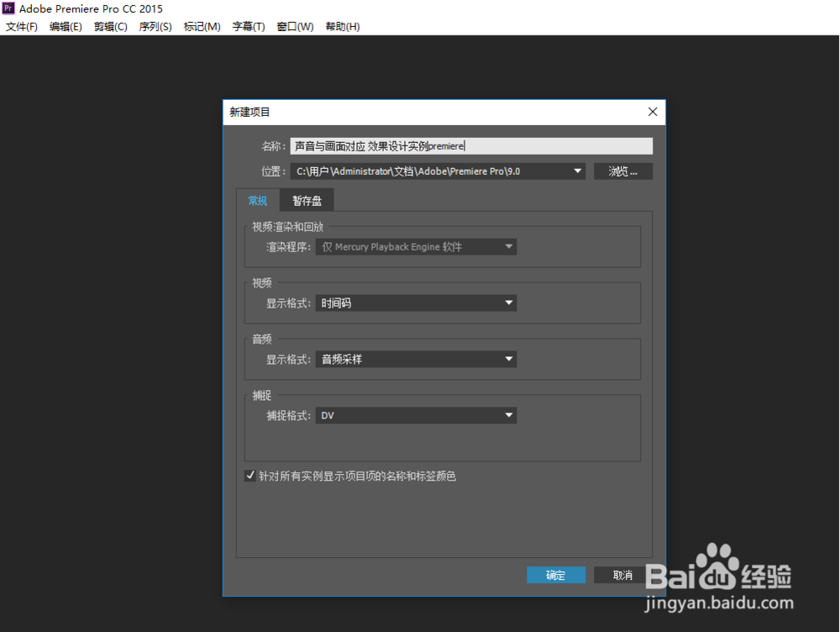Toggle 针对所有实例显示项目项的名称和标签颜色 checkbox
The image size is (840, 632).
tap(249, 476)
